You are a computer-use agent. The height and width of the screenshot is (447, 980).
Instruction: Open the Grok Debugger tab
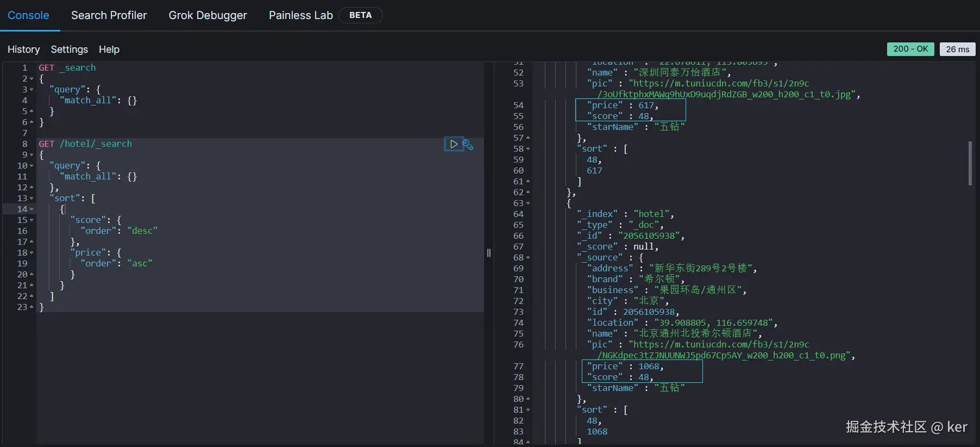pyautogui.click(x=208, y=15)
